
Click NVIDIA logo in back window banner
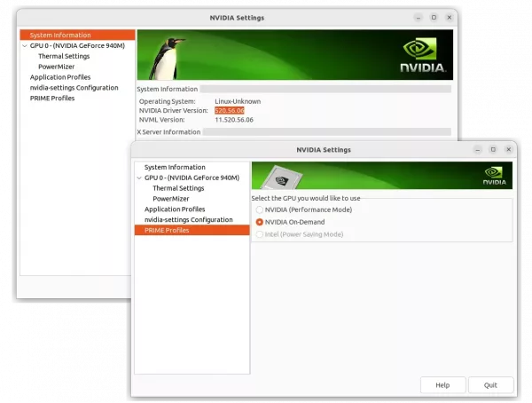click(423, 55)
